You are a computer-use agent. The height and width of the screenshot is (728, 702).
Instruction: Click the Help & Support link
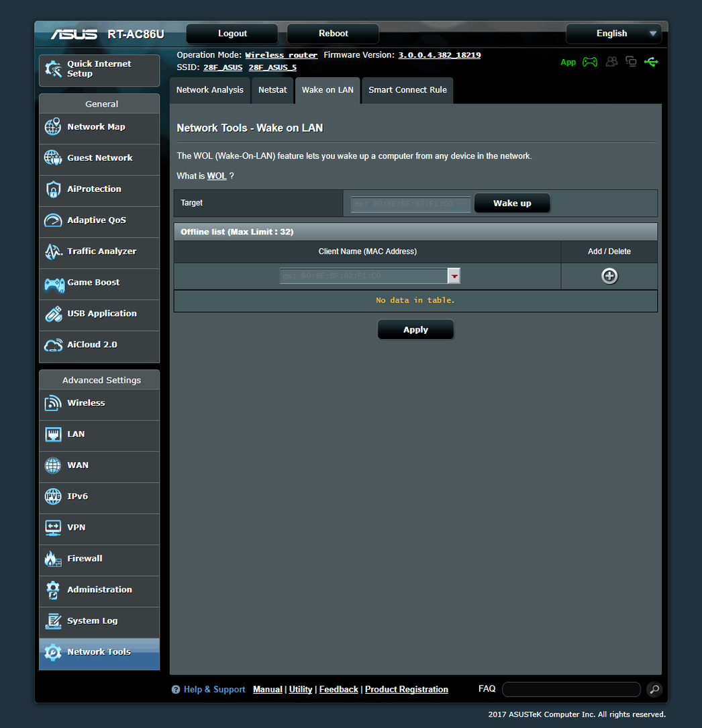click(214, 690)
